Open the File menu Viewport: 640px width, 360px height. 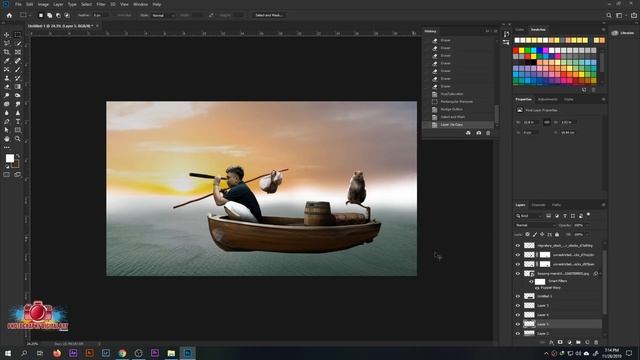point(18,4)
